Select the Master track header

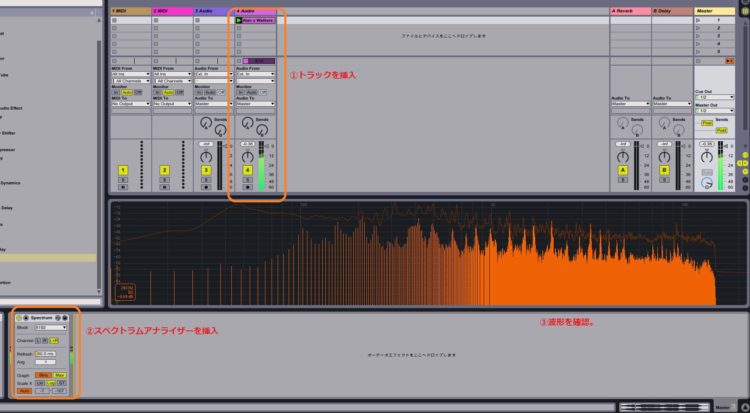[715, 11]
